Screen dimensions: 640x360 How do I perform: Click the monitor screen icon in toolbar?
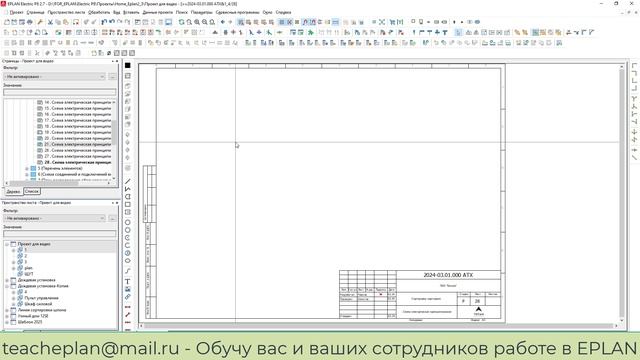point(169,22)
